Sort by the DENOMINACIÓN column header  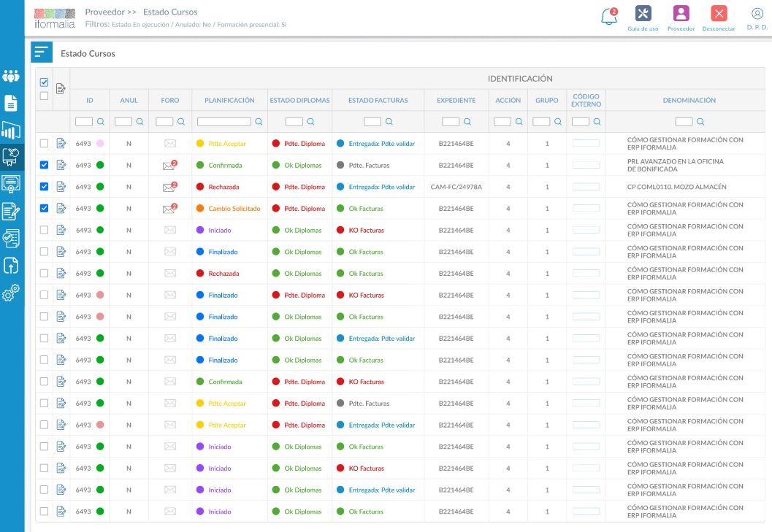pos(689,101)
